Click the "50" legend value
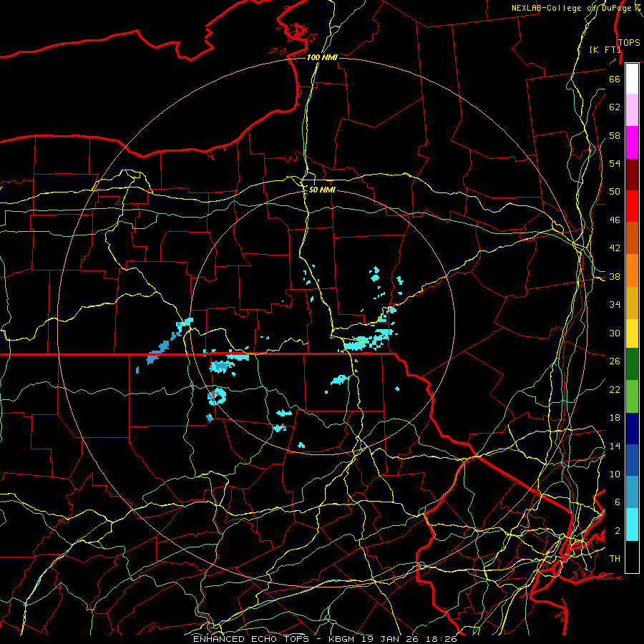 pos(615,191)
